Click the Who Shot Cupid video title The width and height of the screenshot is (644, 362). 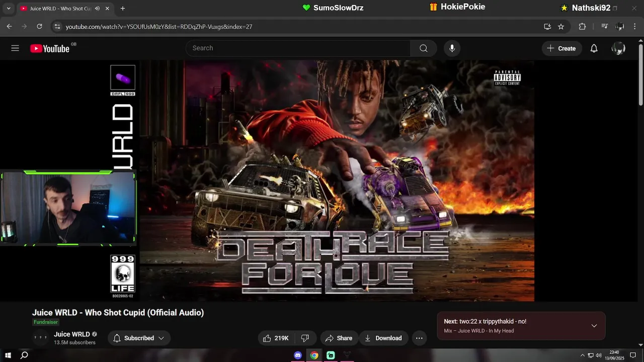118,313
